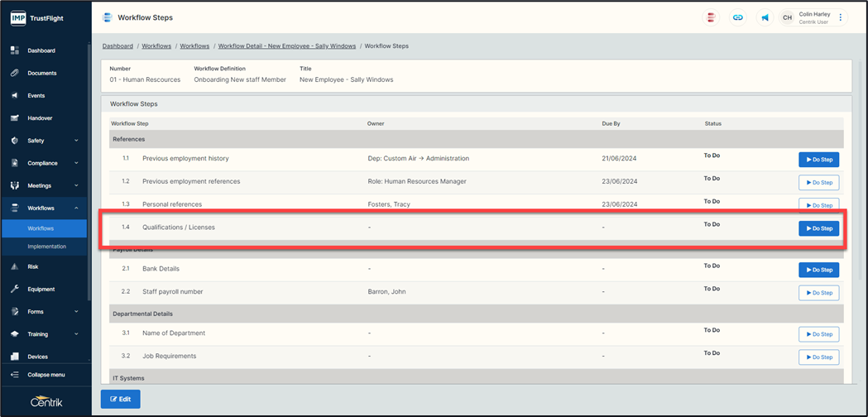Click the blue link icon in header
Viewport: 868px width, 417px height.
tap(737, 17)
